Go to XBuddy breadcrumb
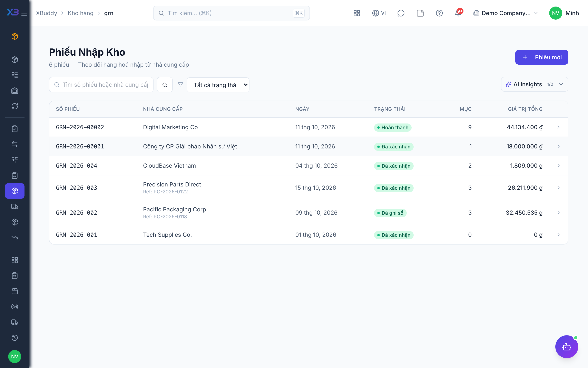This screenshot has height=368, width=588. (x=46, y=13)
